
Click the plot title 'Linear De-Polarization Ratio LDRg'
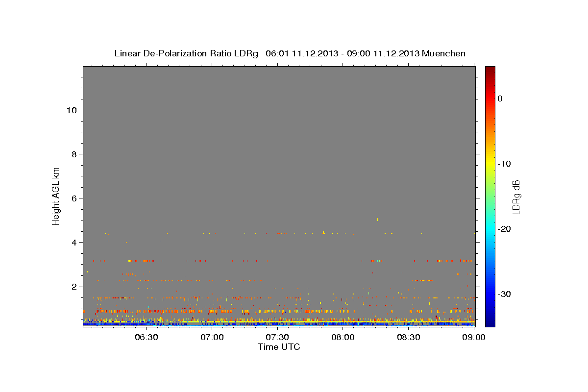186,53
